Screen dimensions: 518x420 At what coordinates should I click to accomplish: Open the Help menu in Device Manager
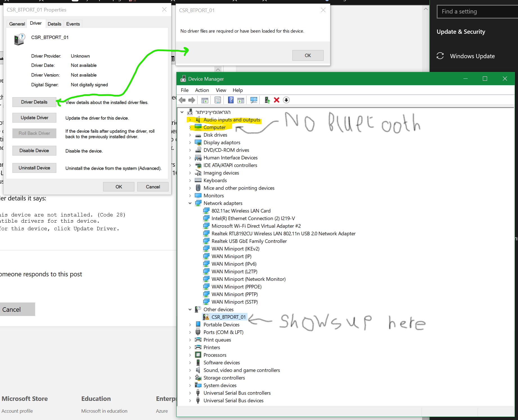(x=238, y=90)
